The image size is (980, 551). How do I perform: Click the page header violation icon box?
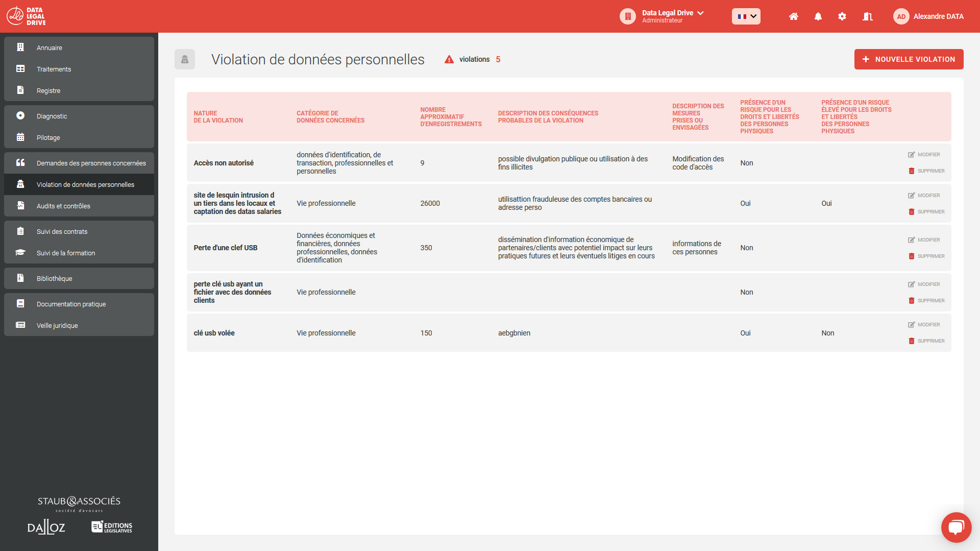[185, 59]
